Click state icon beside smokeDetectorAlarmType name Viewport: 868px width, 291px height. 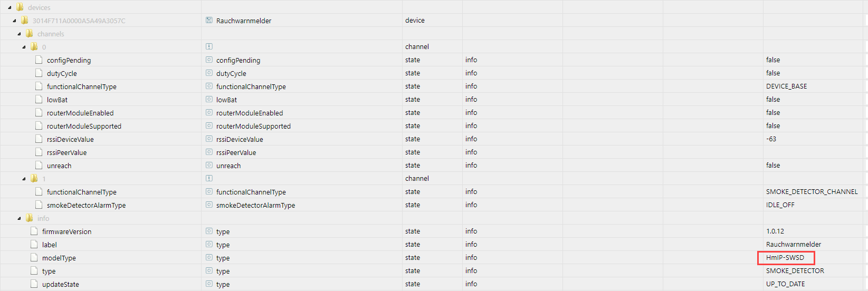point(209,205)
